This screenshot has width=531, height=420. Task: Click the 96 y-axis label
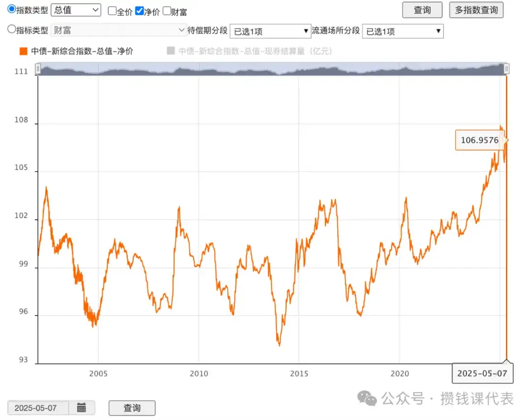tap(23, 311)
